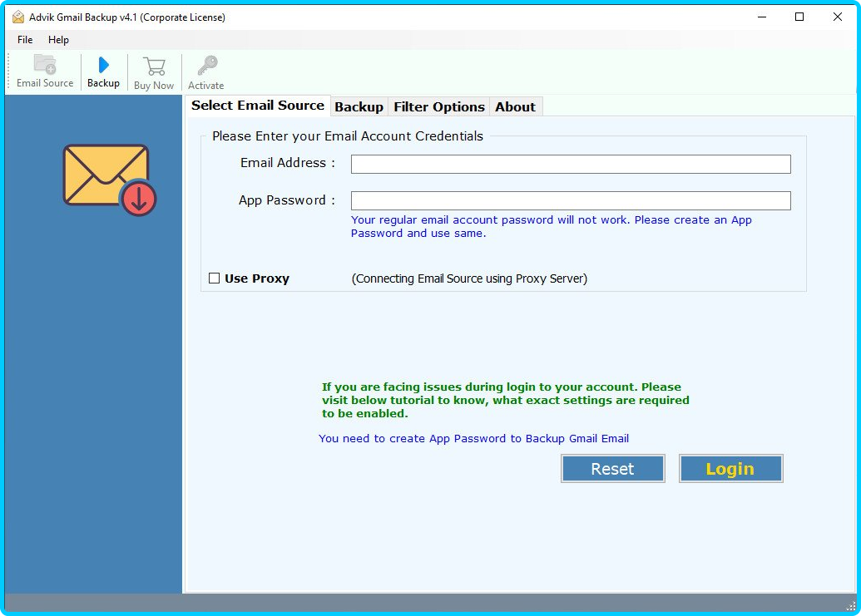The height and width of the screenshot is (616, 861).
Task: Open the Help menu
Action: click(x=58, y=40)
